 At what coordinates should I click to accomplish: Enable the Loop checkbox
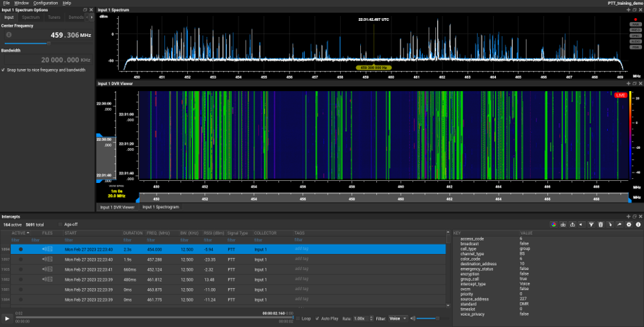[x=298, y=318]
